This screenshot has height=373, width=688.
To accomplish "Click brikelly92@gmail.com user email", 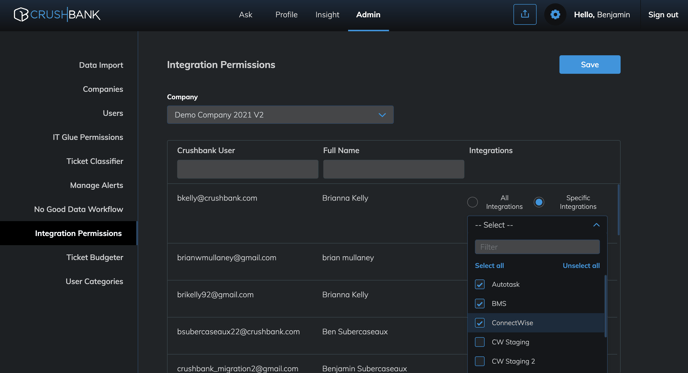I will pyautogui.click(x=215, y=295).
